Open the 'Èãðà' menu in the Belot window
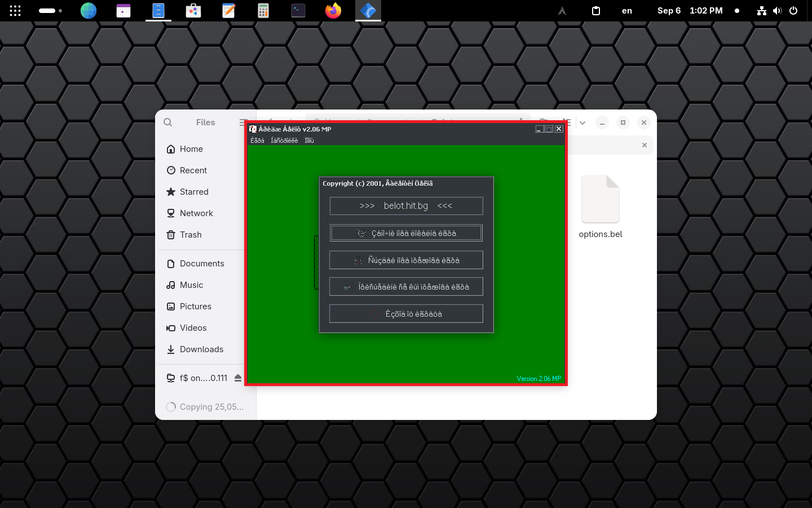The height and width of the screenshot is (508, 812). pos(257,141)
